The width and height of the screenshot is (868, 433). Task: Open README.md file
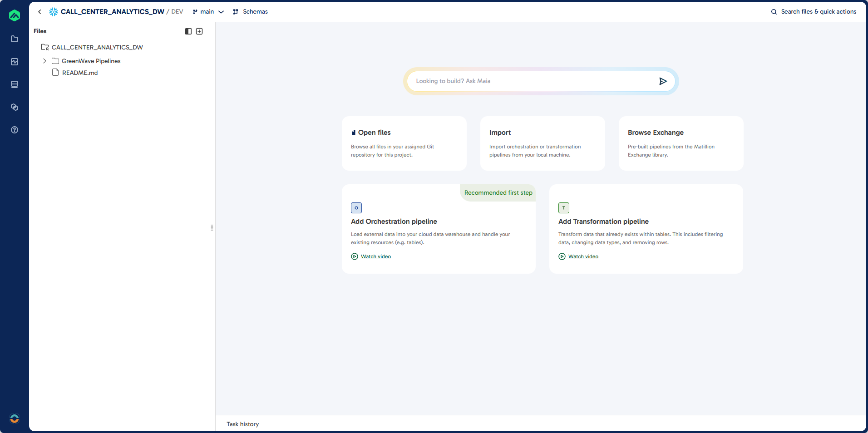pyautogui.click(x=80, y=73)
